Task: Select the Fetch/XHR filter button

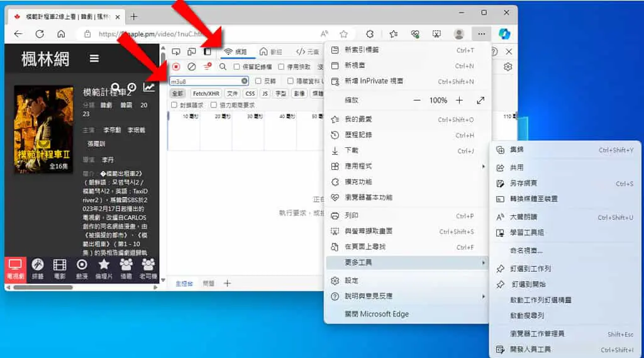Action: tap(206, 93)
